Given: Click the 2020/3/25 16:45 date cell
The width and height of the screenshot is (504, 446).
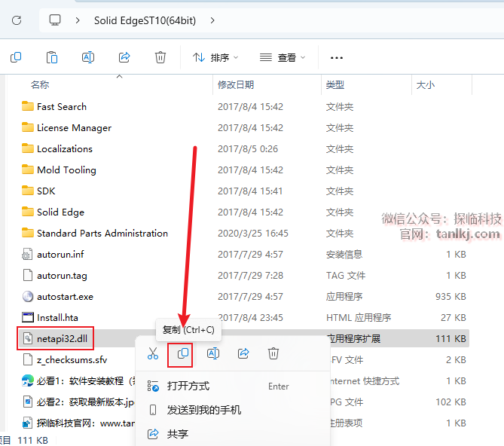Looking at the screenshot, I should coord(253,234).
